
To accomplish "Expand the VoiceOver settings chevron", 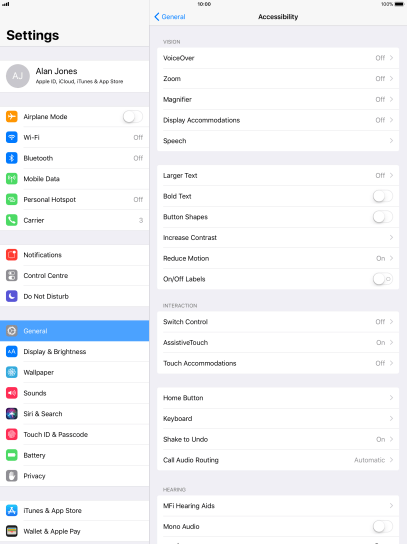I will tap(391, 58).
